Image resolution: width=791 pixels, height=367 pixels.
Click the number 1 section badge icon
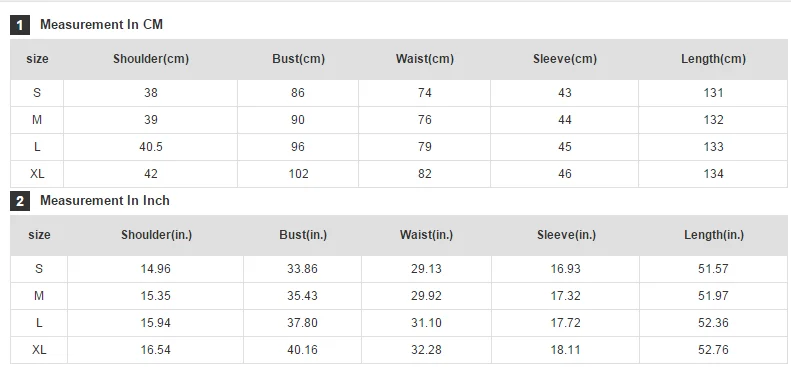[x=20, y=25]
